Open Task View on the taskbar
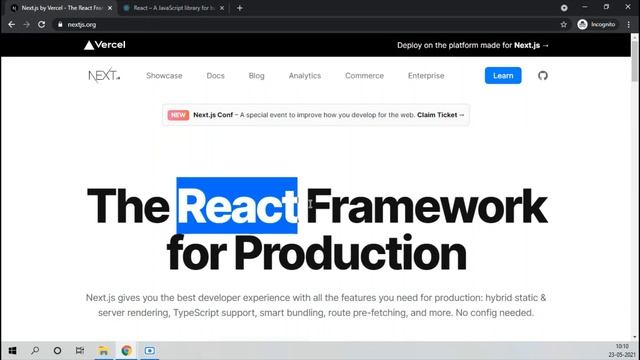The image size is (640, 360). coord(80,350)
